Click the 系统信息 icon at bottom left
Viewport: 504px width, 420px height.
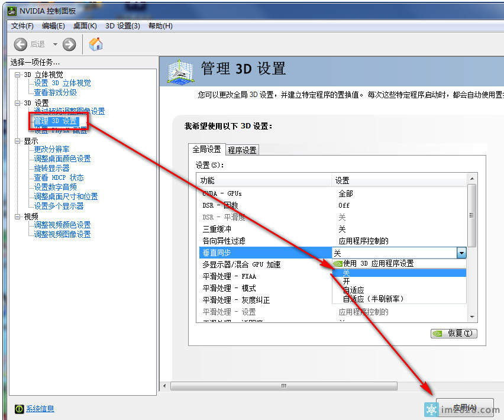[19, 409]
